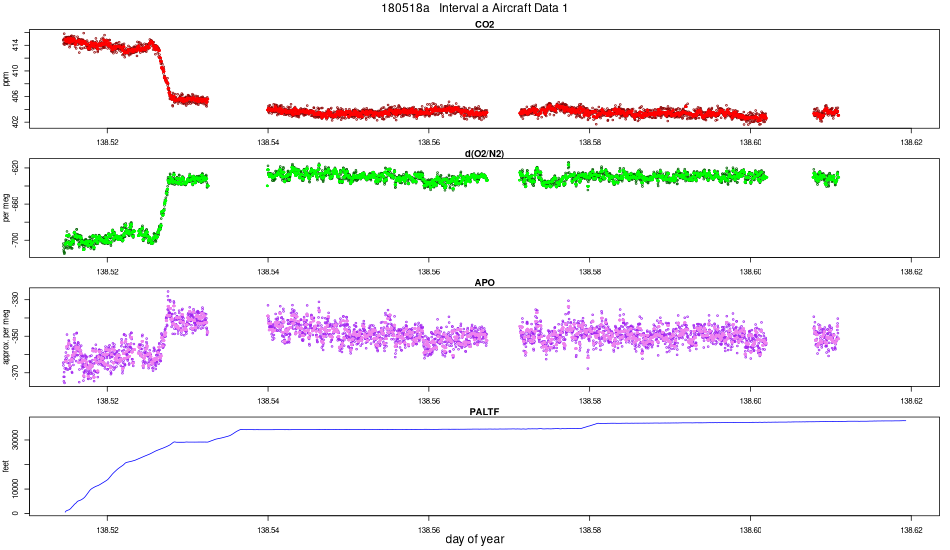Image resolution: width=950 pixels, height=550 pixels.
Task: Select the 138.58 x-tick under the CO2 plot
Action: (590, 142)
